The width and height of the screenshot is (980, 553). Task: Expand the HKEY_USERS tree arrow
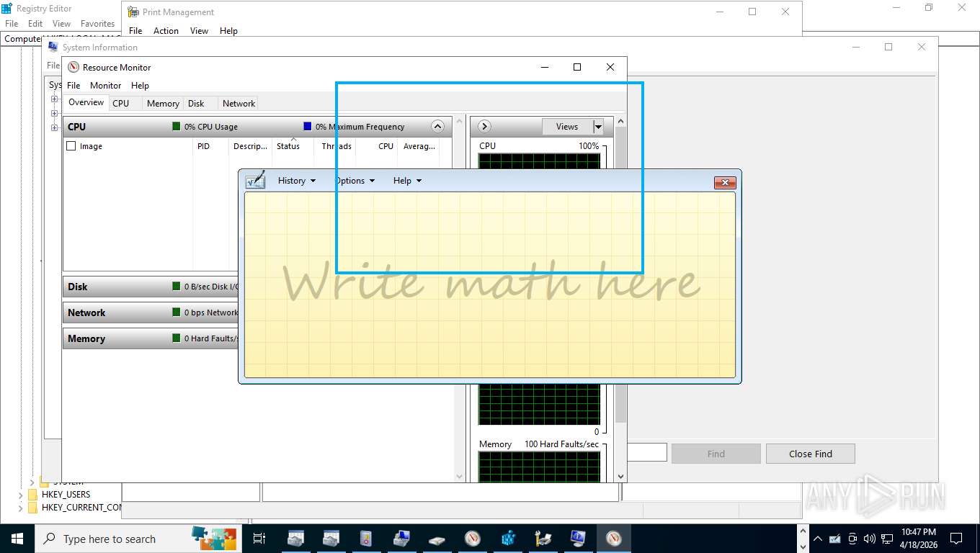click(x=20, y=495)
